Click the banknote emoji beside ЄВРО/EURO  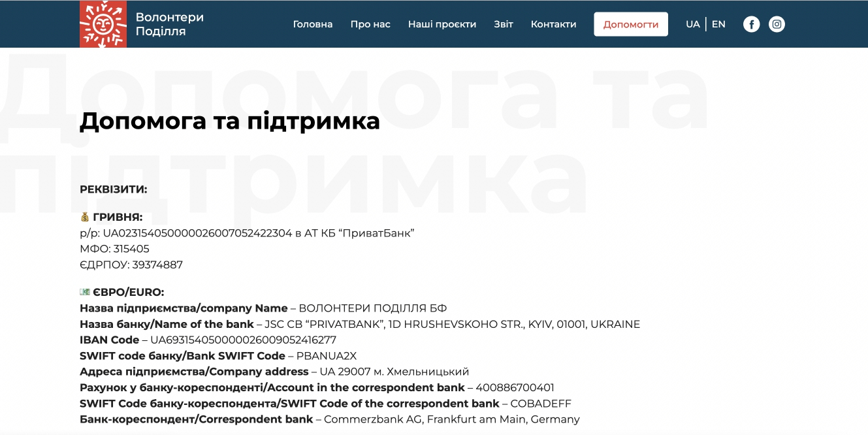[85, 292]
